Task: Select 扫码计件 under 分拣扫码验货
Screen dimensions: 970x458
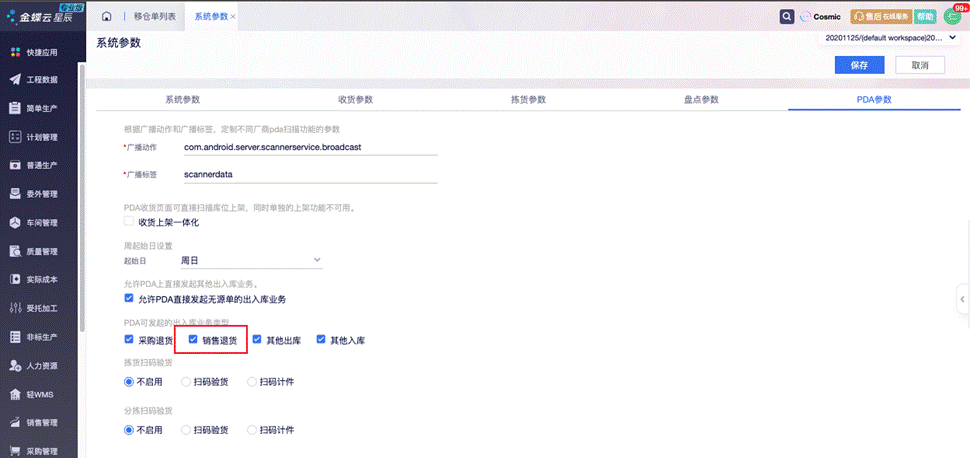Action: 252,430
